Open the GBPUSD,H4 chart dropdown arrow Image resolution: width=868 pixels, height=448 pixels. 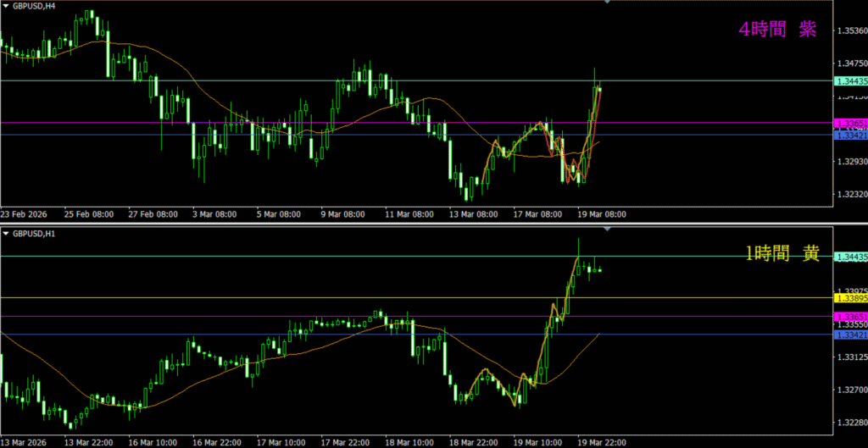(x=6, y=5)
